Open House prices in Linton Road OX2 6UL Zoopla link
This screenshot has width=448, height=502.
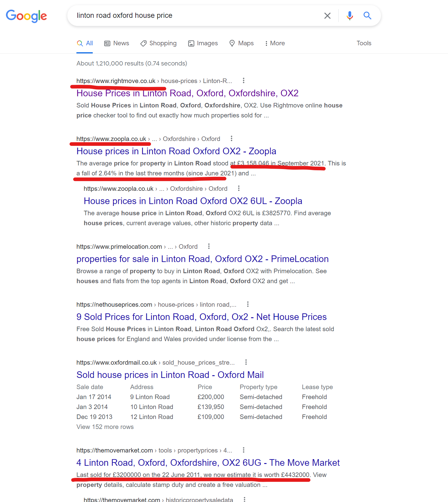click(x=193, y=201)
